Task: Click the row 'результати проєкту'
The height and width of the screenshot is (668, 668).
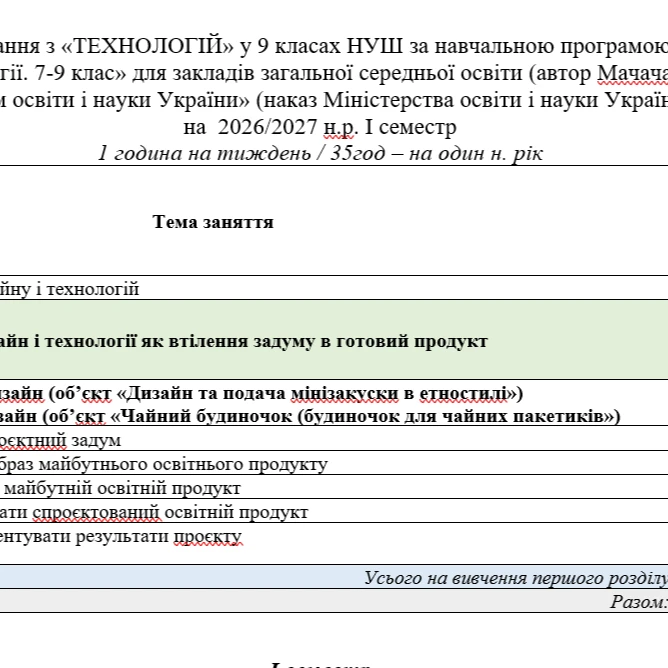Action: coord(334,543)
